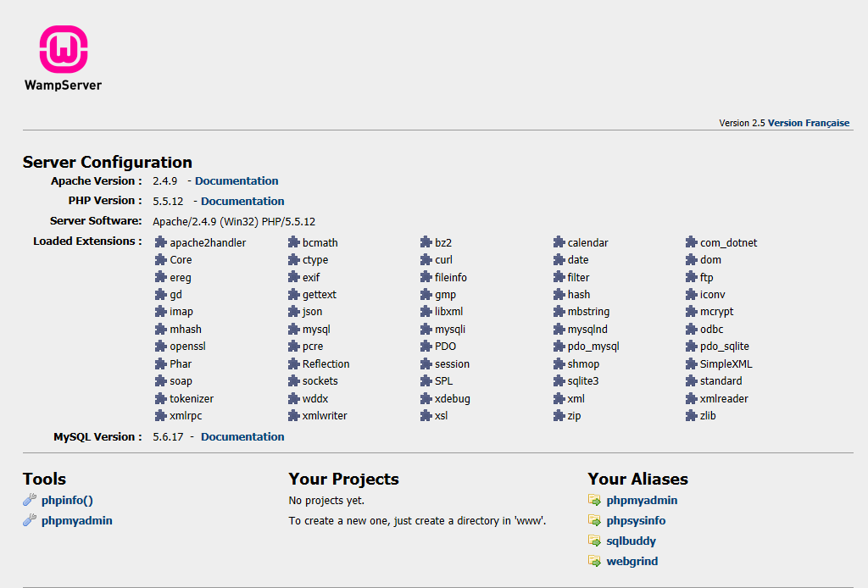Click the puzzle icon next to bz2
The width and height of the screenshot is (868, 588).
pyautogui.click(x=426, y=242)
